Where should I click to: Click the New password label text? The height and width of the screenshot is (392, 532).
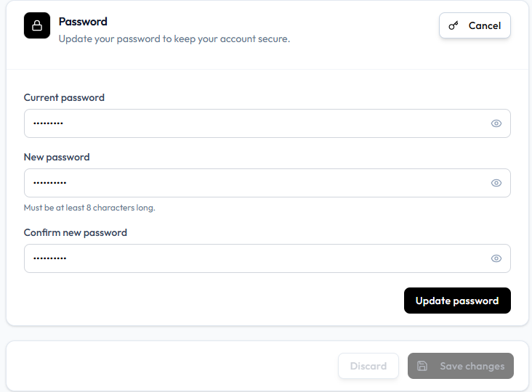point(57,158)
